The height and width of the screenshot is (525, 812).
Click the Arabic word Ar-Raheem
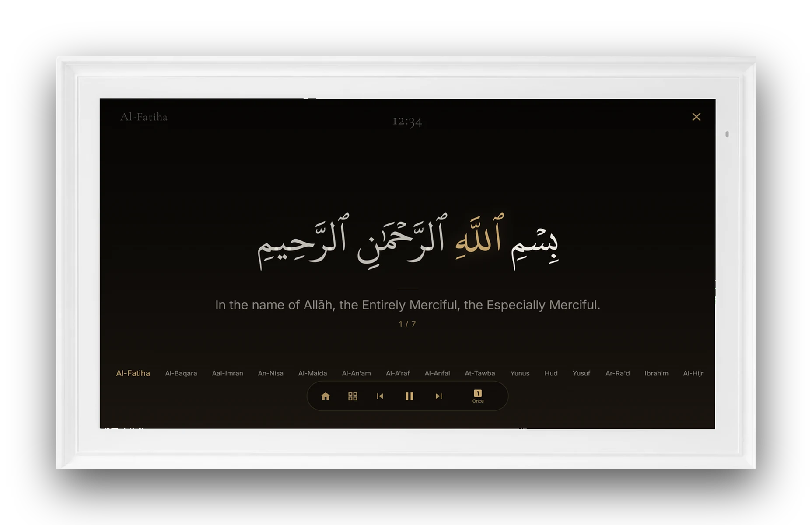pyautogui.click(x=303, y=241)
